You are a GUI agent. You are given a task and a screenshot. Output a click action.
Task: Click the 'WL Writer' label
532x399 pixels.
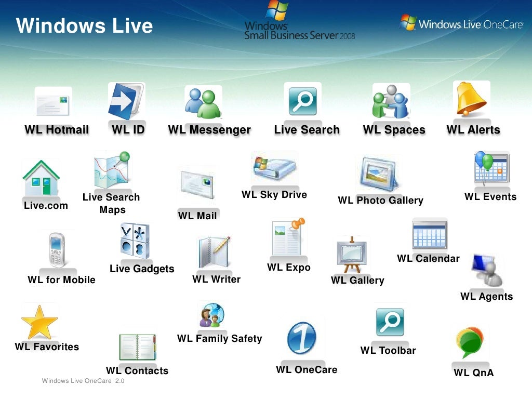[217, 279]
